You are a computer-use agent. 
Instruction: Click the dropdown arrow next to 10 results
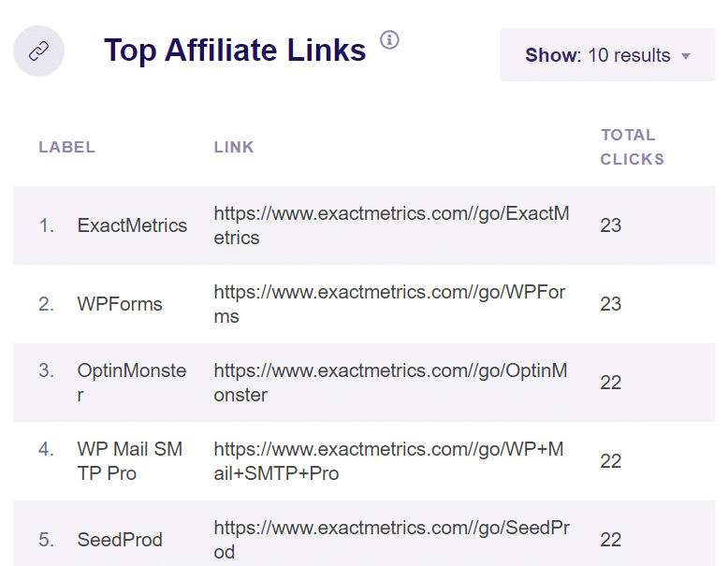[686, 56]
